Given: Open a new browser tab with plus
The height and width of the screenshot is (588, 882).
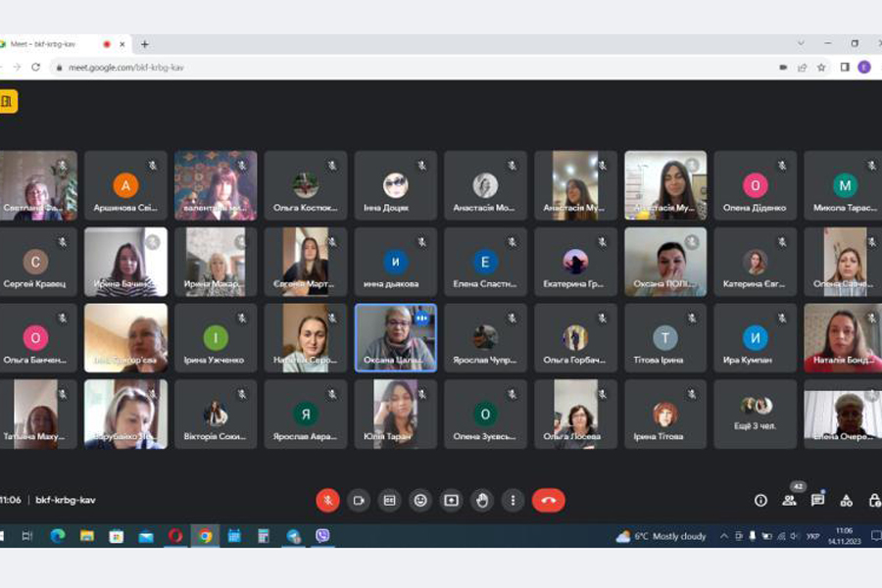Looking at the screenshot, I should click(x=145, y=44).
